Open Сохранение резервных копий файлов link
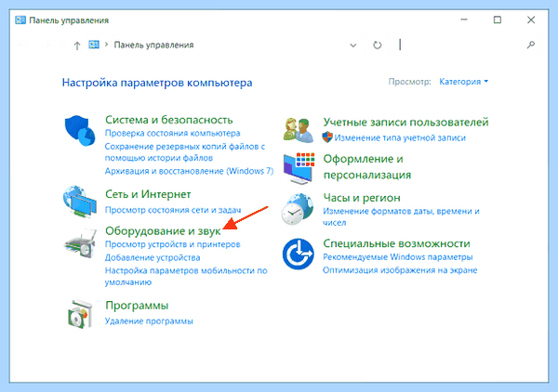The width and height of the screenshot is (558, 392). pyautogui.click(x=185, y=152)
